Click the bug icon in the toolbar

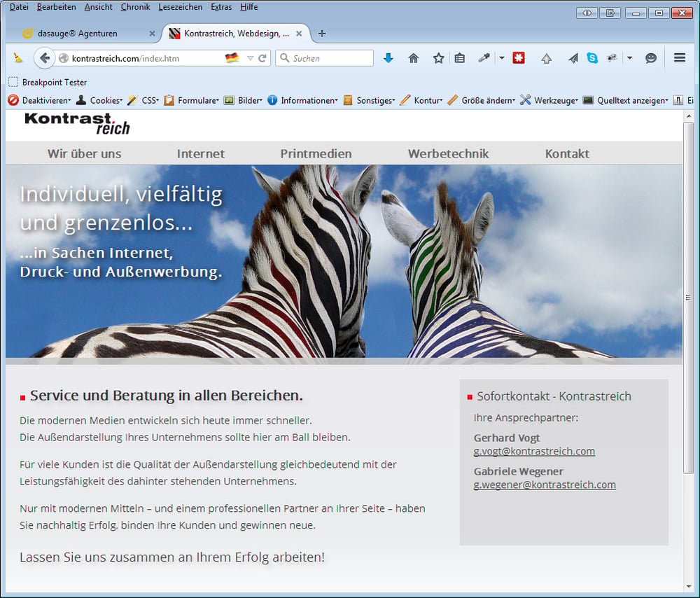(612, 58)
